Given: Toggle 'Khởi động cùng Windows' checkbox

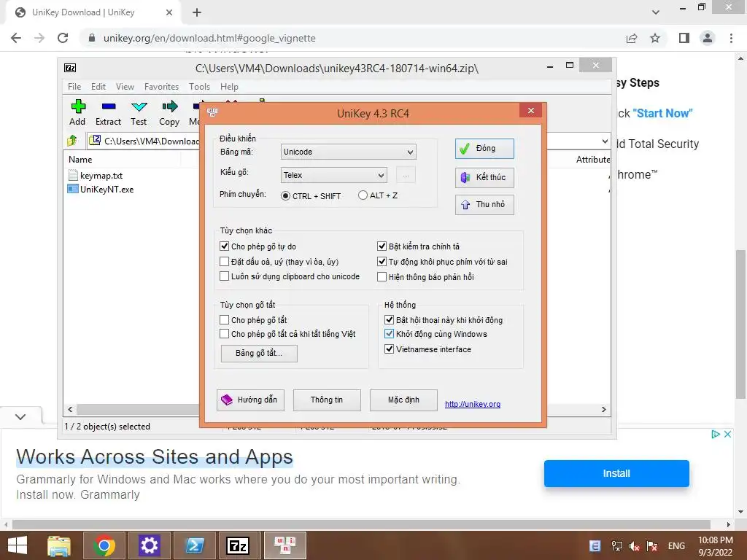Looking at the screenshot, I should point(390,334).
